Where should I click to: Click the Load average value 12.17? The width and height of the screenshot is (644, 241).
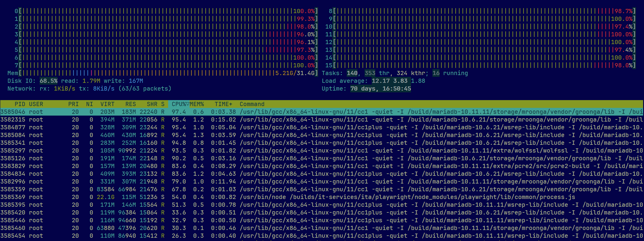coord(381,81)
